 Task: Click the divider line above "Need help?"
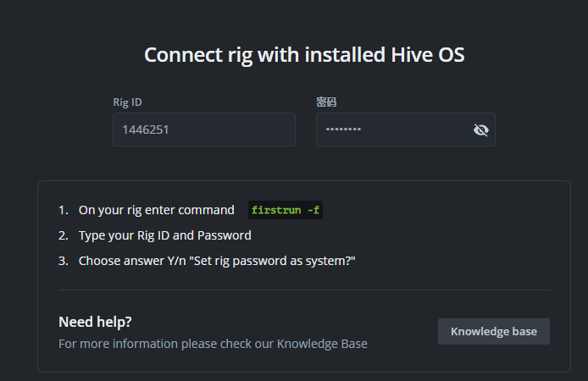coord(303,290)
